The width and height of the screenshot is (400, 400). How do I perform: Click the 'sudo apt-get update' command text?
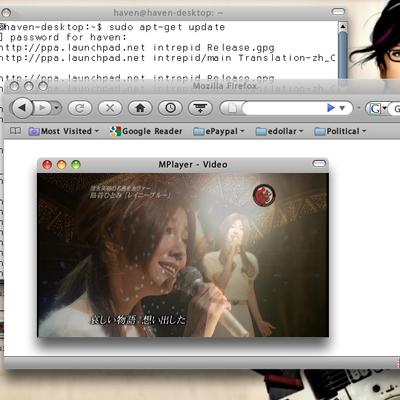pyautogui.click(x=167, y=27)
